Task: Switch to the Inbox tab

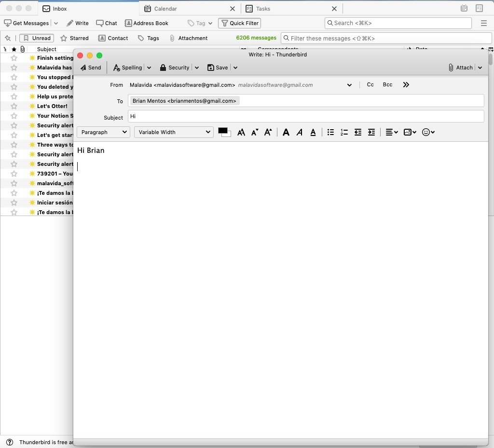Action: coord(89,9)
